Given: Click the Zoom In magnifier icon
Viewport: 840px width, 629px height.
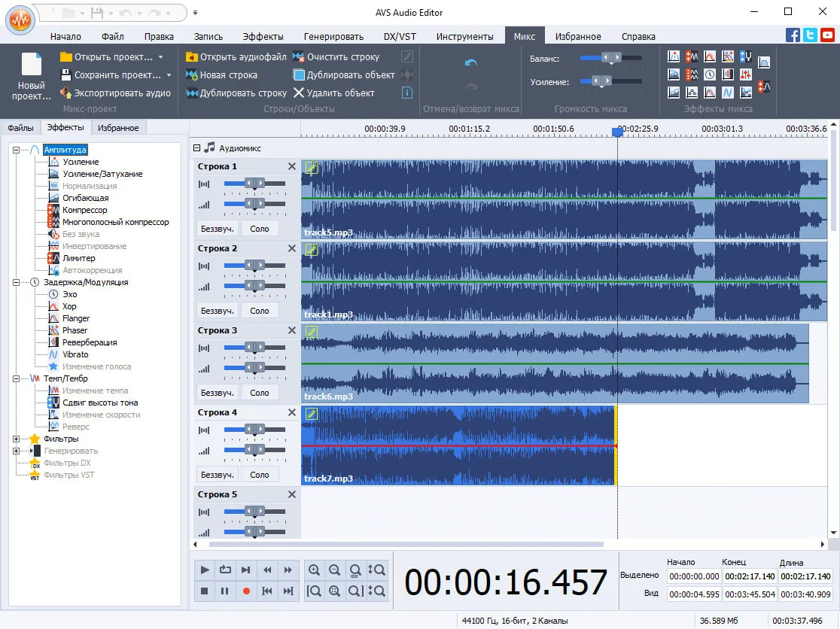Looking at the screenshot, I should click(x=315, y=570).
